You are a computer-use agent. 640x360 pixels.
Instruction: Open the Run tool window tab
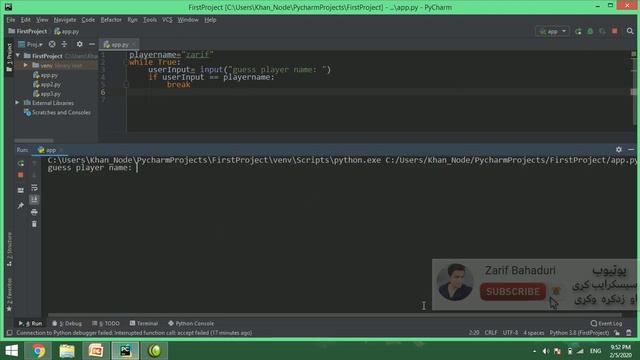(x=31, y=323)
